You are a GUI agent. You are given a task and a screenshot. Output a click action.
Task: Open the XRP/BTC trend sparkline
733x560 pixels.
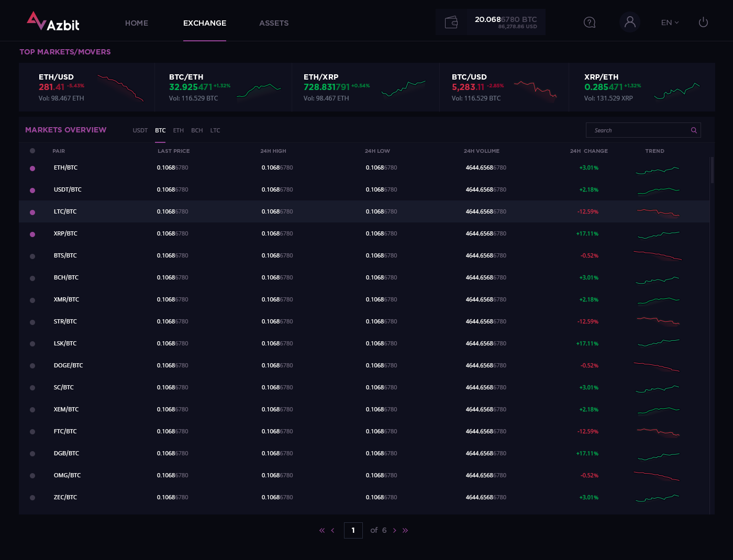(659, 235)
